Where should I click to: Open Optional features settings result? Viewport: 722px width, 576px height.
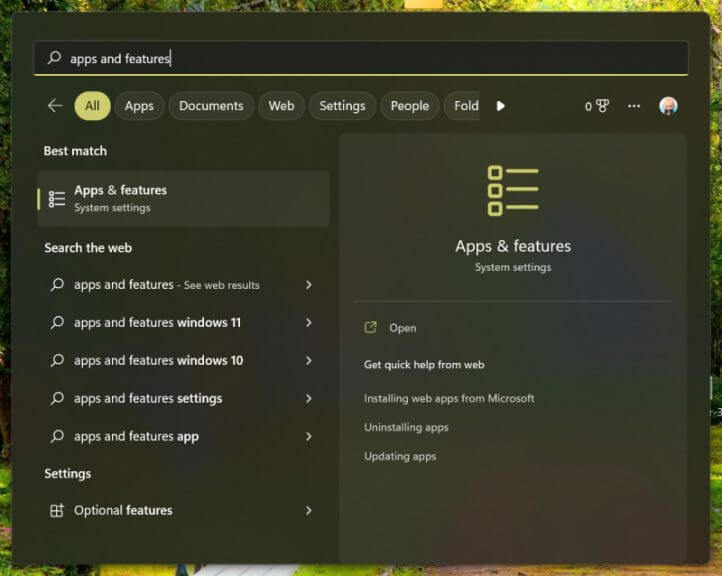click(183, 510)
